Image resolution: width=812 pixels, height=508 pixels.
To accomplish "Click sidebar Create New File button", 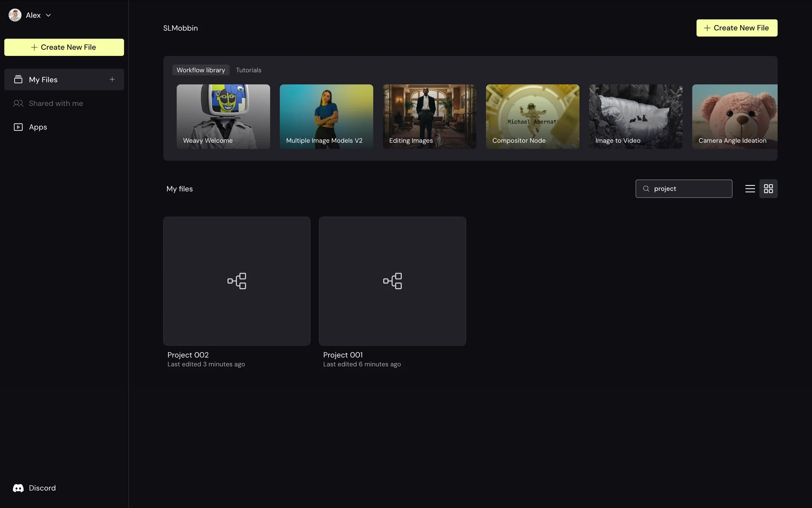I will click(64, 47).
